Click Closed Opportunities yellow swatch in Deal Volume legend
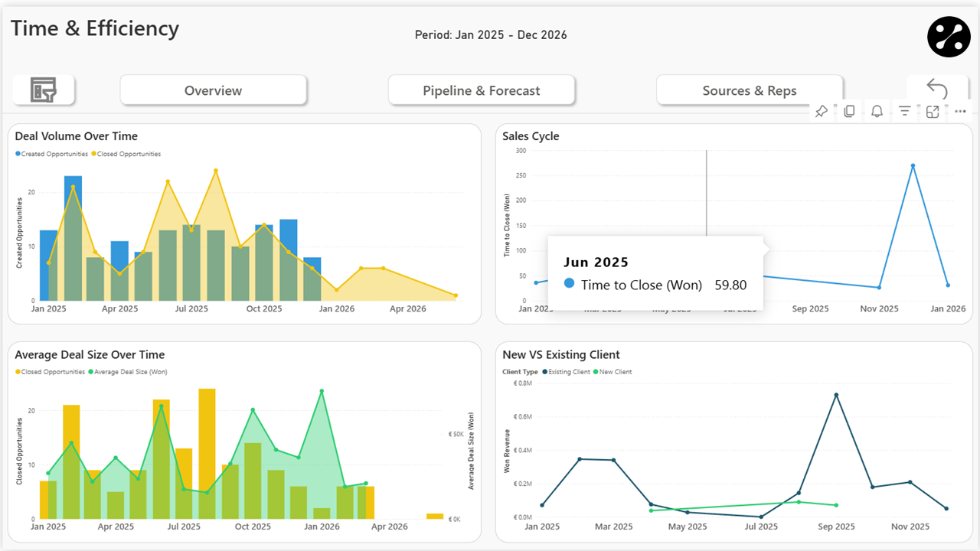The width and height of the screenshot is (980, 551). (x=94, y=154)
